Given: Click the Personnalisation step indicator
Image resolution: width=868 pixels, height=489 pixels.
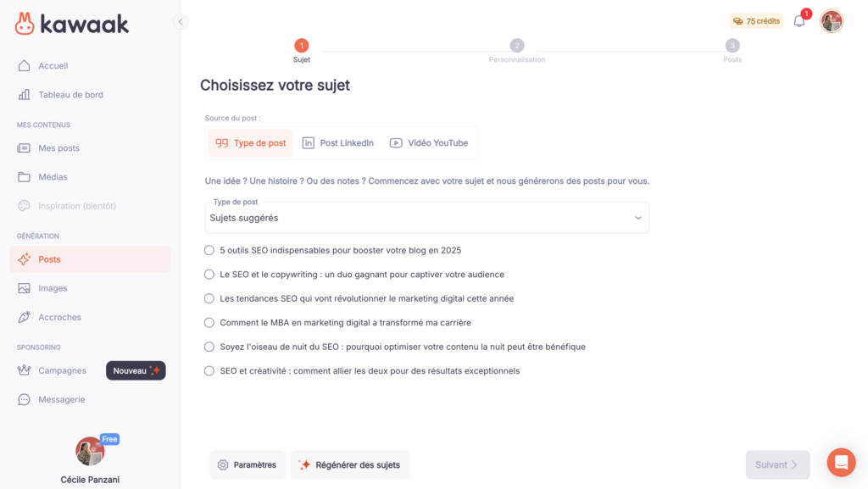Looking at the screenshot, I should [x=517, y=46].
